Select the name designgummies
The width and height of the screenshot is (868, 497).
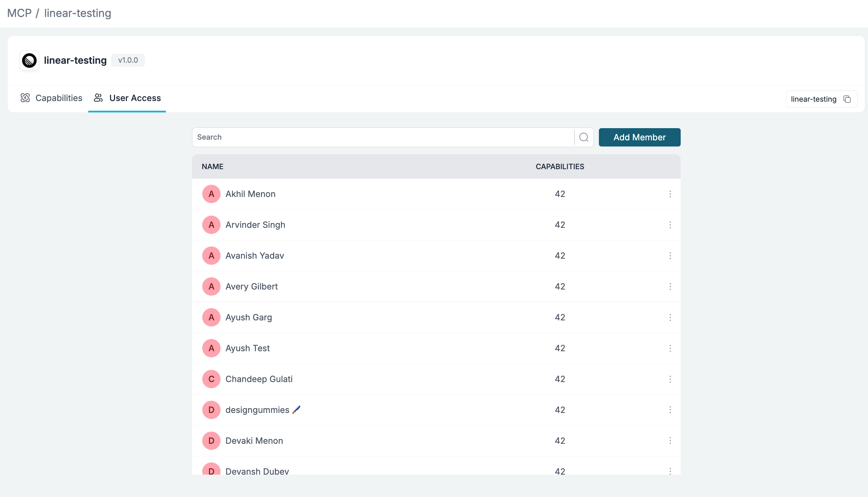tap(257, 410)
